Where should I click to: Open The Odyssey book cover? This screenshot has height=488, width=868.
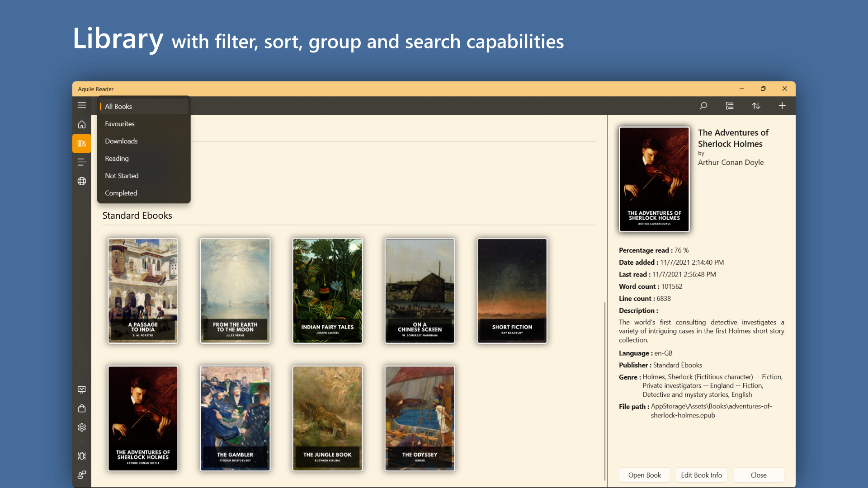click(419, 418)
